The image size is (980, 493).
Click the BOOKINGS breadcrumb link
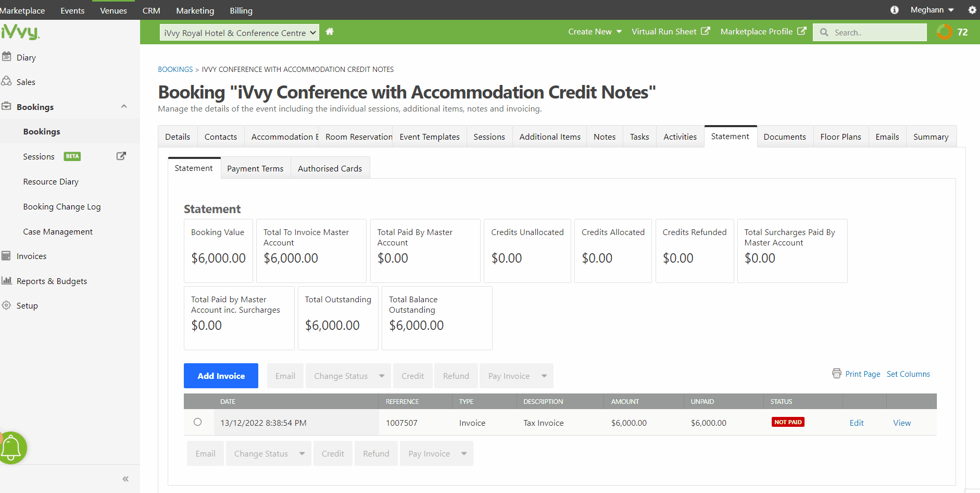(175, 69)
